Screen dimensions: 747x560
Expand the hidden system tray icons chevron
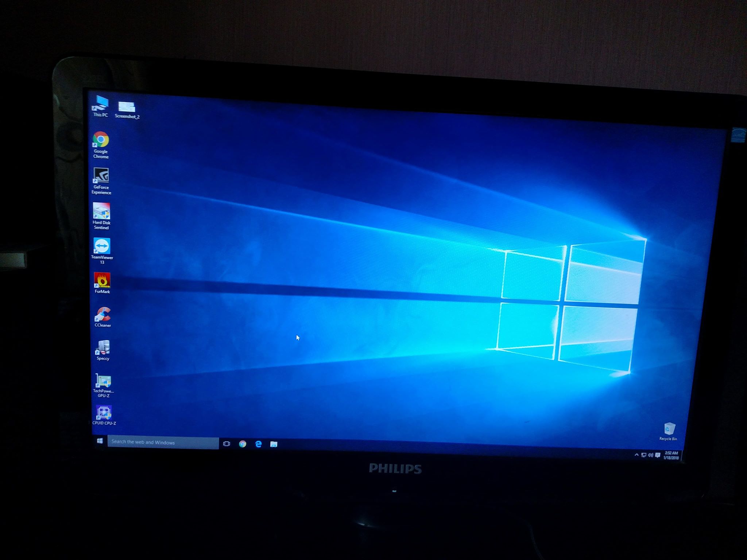[636, 455]
